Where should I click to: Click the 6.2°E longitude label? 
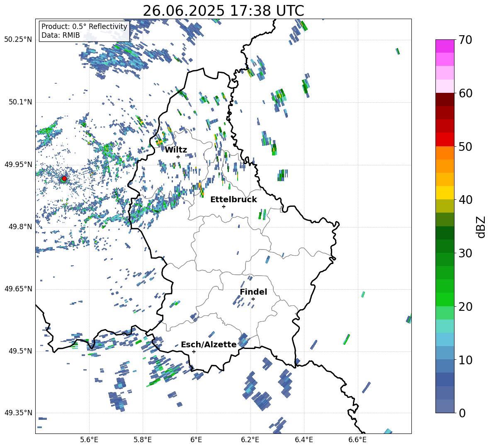coord(250,440)
